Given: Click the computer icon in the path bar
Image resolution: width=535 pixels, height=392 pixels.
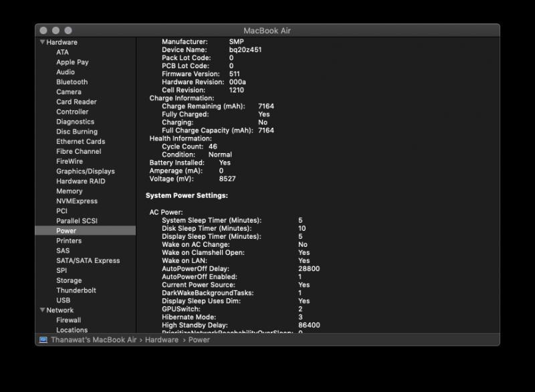Looking at the screenshot, I should (43, 340).
